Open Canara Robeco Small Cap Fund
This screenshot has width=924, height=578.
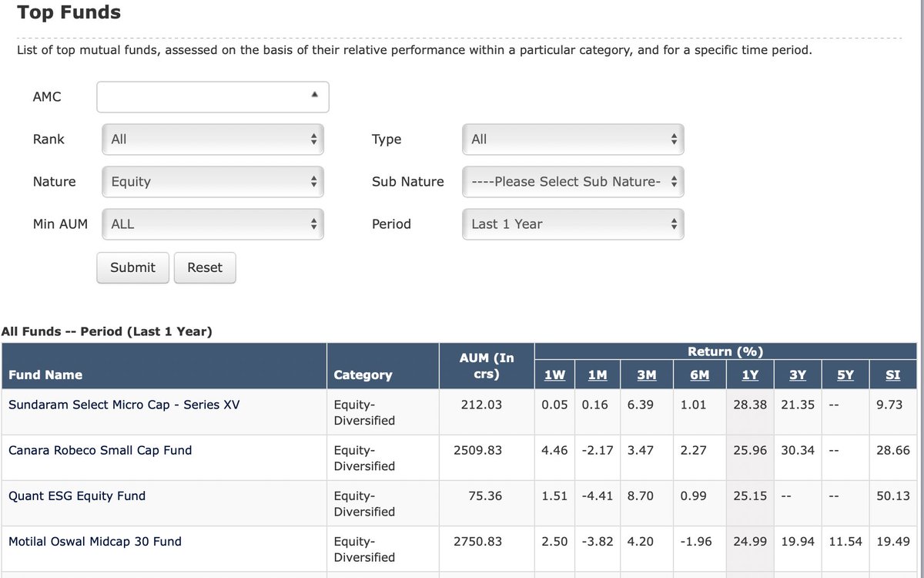(x=100, y=450)
